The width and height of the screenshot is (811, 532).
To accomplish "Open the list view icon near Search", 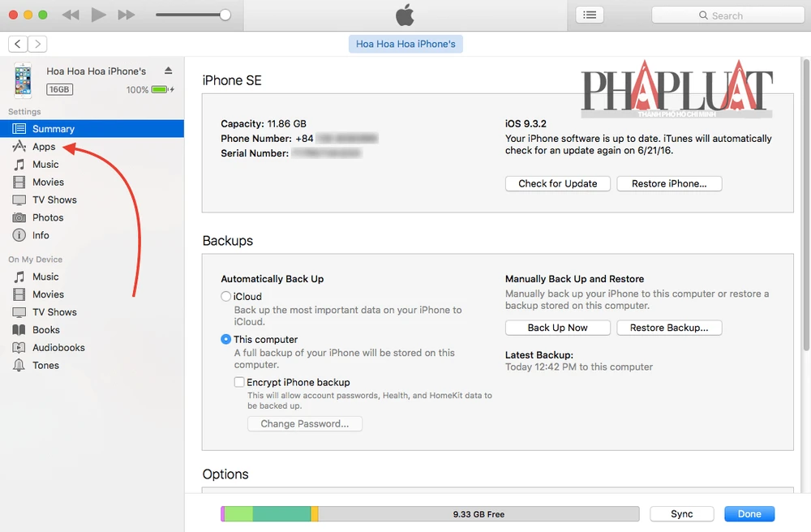I will click(590, 15).
